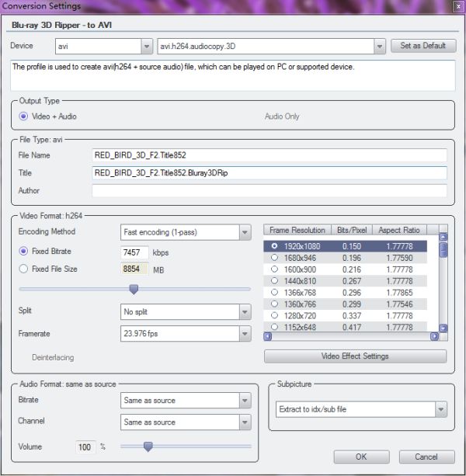466x476 pixels.
Task: Select the 1920x1080 resolution radio button
Action: coord(274,246)
